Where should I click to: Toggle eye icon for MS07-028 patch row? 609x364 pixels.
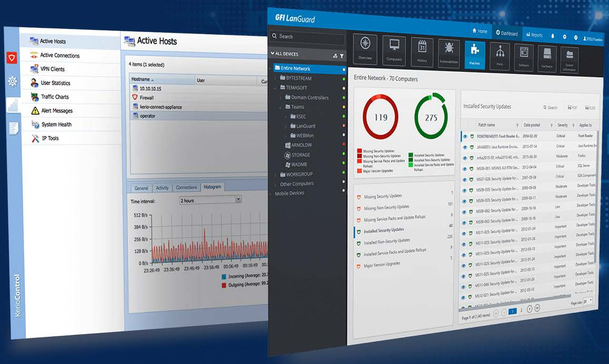coord(464,180)
